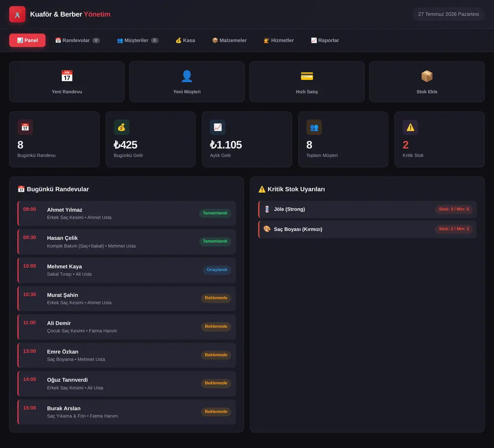The image size is (494, 448).
Task: Click the Hızlı Satış label
Action: tap(307, 92)
